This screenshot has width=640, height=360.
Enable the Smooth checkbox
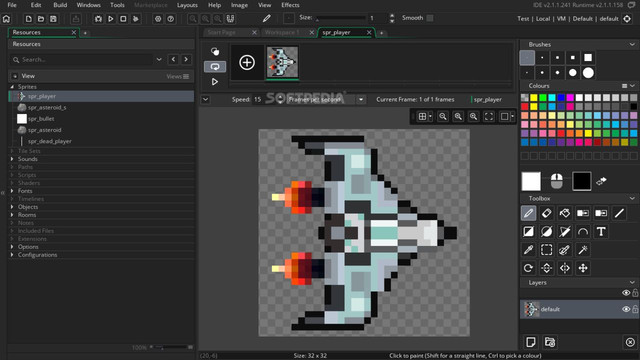coord(430,18)
